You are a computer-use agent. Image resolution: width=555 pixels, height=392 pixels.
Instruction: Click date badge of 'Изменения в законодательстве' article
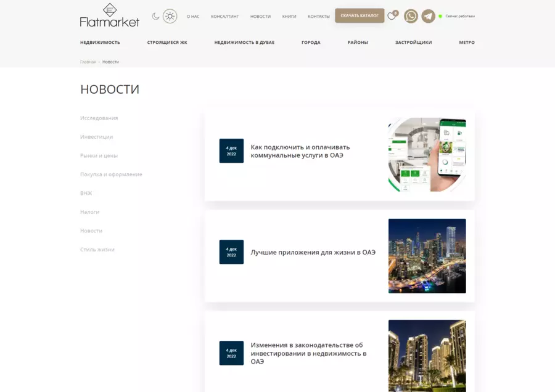point(231,353)
